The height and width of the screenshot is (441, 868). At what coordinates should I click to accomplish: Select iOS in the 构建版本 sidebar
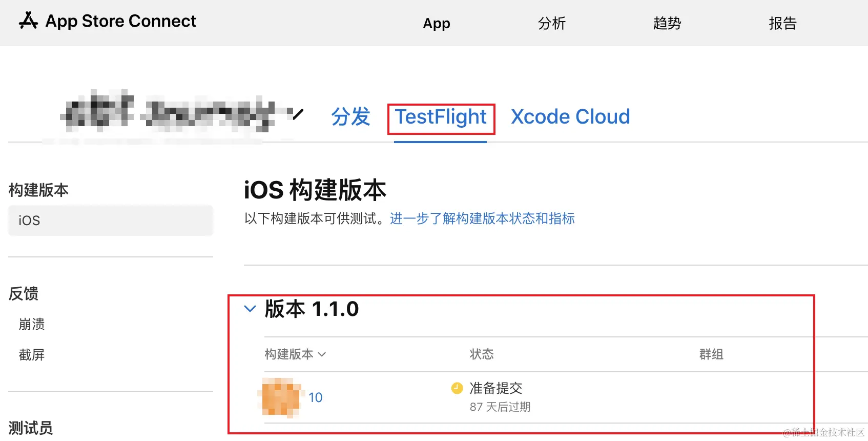[x=111, y=221]
